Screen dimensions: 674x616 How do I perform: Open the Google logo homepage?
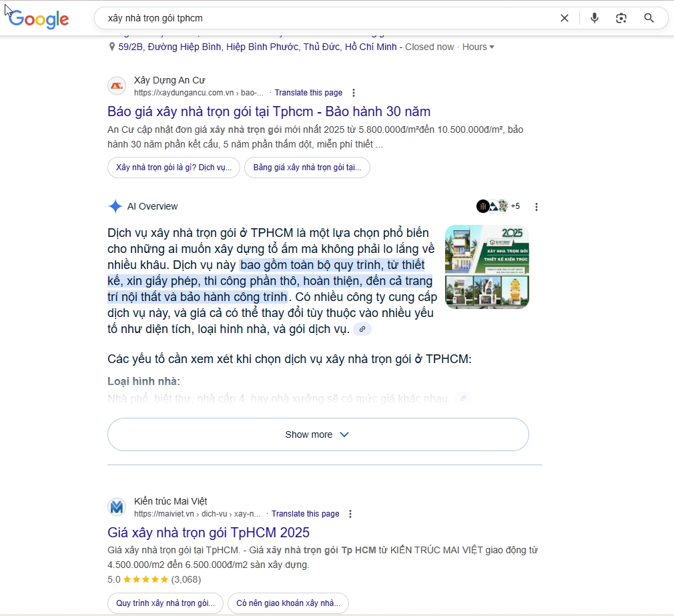coord(39,19)
